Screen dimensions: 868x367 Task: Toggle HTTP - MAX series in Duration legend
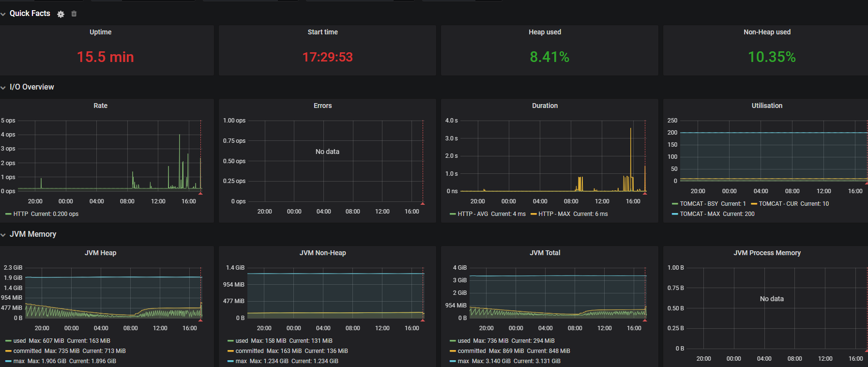554,214
